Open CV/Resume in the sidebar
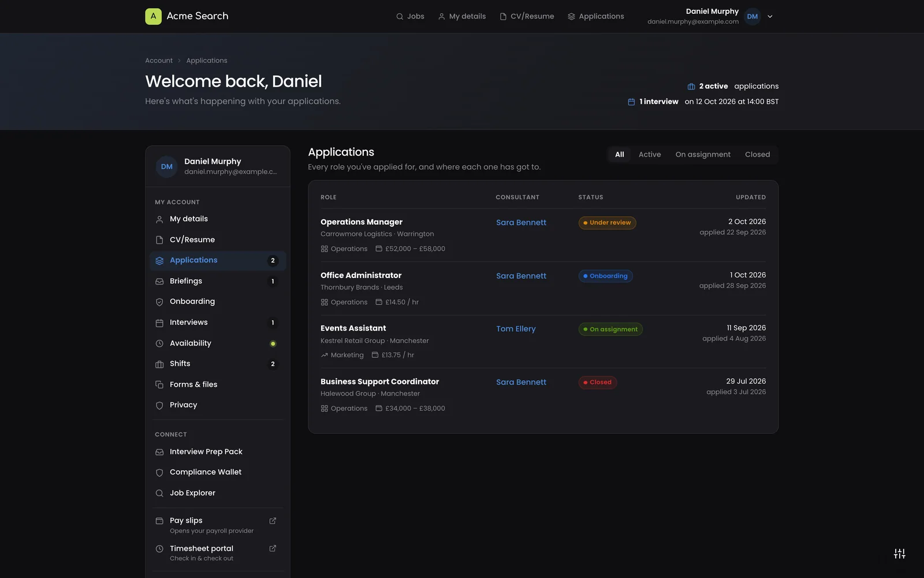This screenshot has width=924, height=578. point(218,240)
